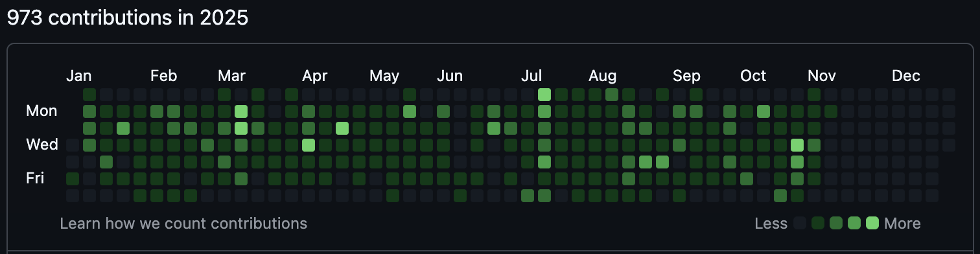The image size is (980, 254).
Task: Click the 'Mon' weekday label
Action: tap(41, 111)
